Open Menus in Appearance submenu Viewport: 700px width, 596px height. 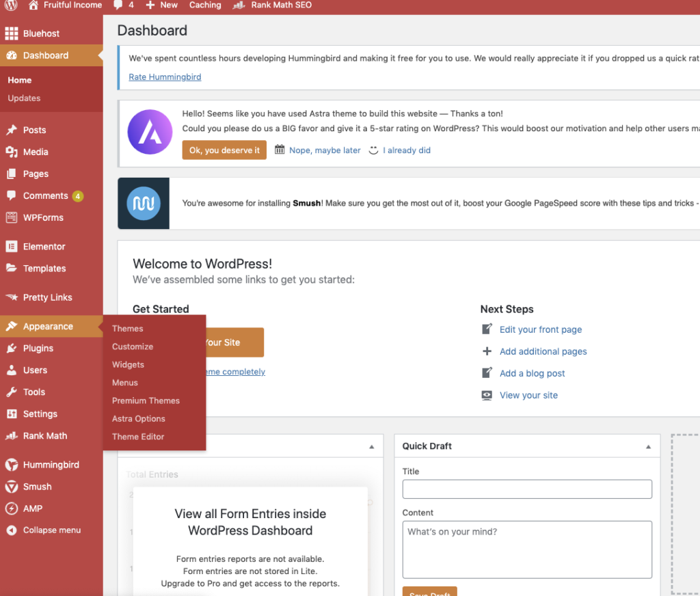pos(125,383)
